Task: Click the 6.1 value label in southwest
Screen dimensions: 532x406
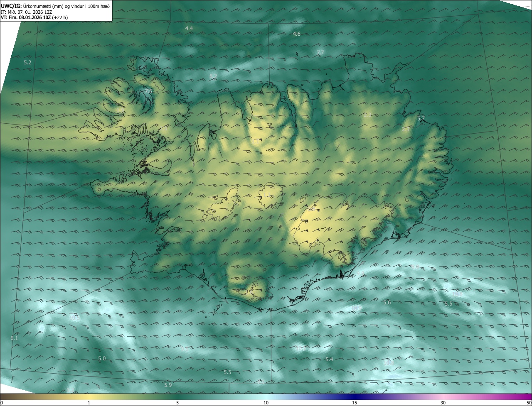Action: pyautogui.click(x=14, y=338)
